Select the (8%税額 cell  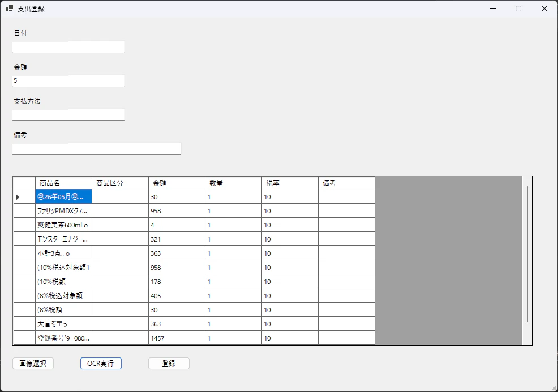pos(64,310)
